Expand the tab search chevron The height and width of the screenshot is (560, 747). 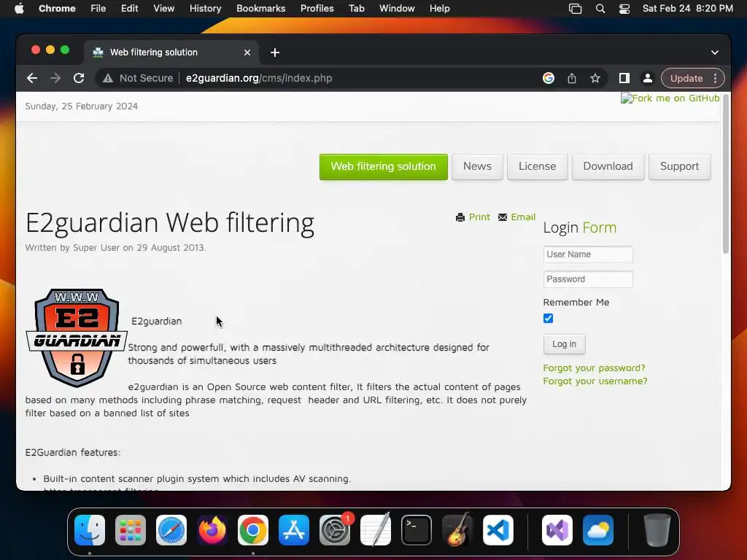point(715,52)
